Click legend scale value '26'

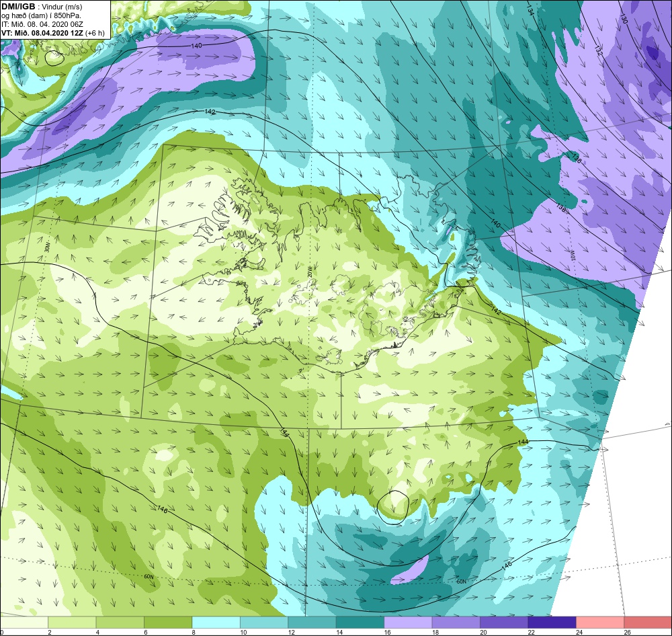tap(627, 632)
